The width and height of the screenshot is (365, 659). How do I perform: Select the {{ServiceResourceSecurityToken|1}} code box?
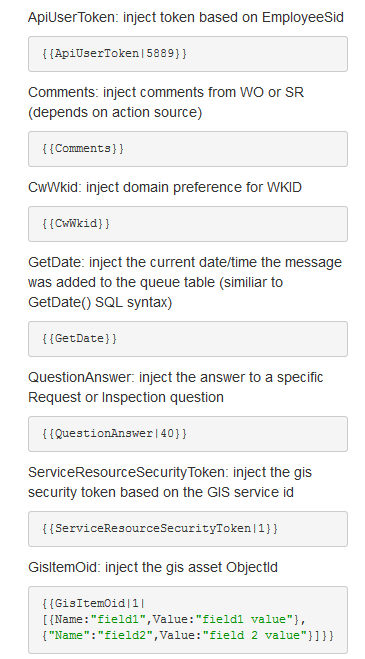tap(188, 529)
